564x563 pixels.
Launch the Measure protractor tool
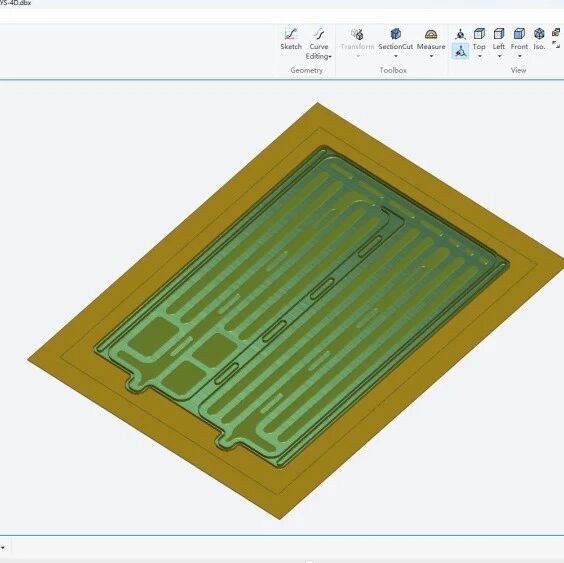pos(431,34)
